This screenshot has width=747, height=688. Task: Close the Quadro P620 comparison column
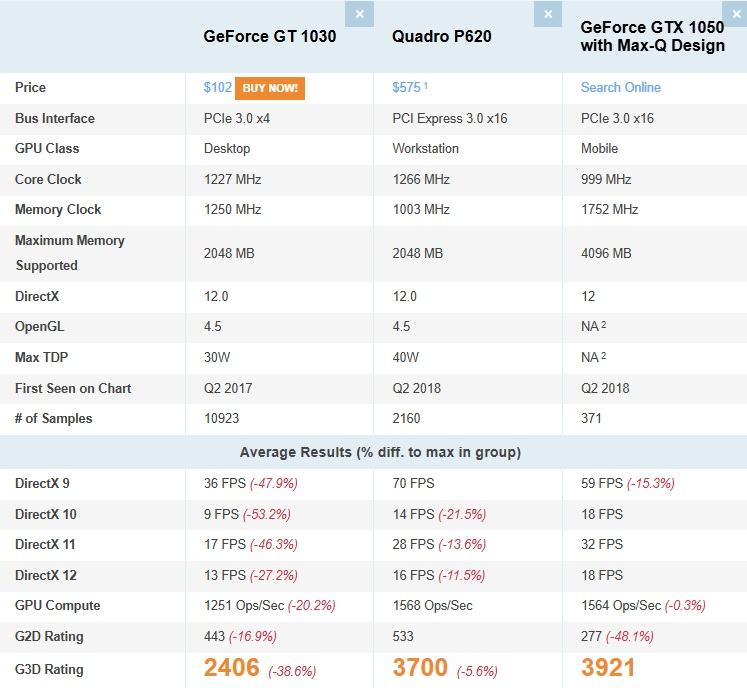pos(548,13)
